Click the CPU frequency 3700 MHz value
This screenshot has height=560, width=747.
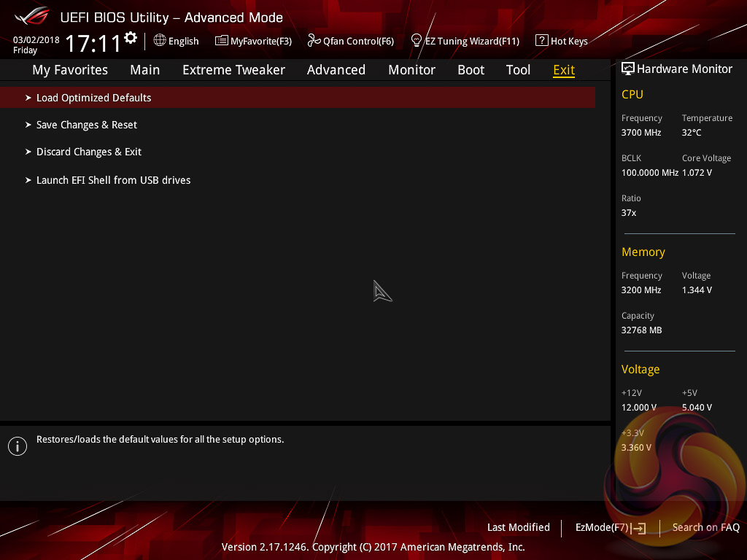point(640,133)
